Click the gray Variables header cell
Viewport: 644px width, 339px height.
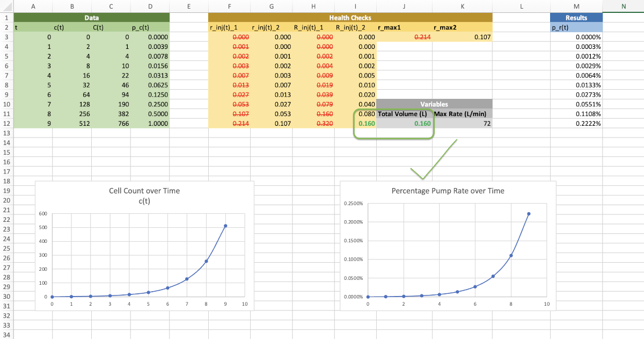(x=434, y=104)
